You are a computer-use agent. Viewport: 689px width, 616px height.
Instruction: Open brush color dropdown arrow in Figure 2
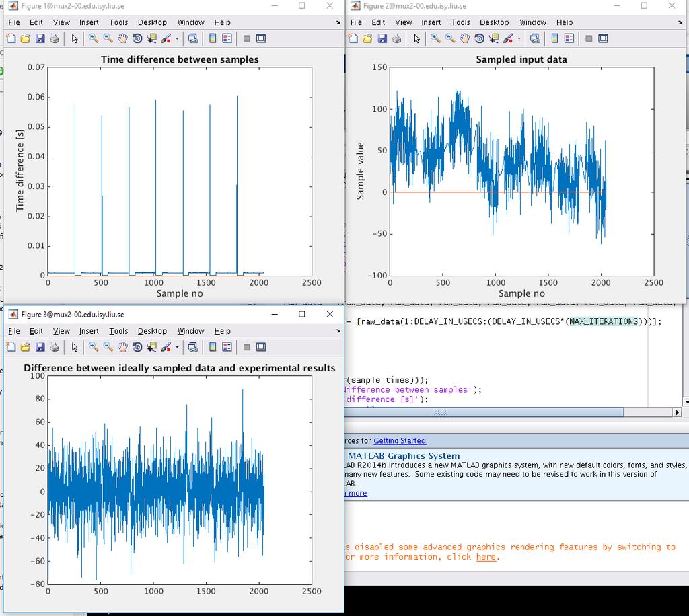(519, 38)
